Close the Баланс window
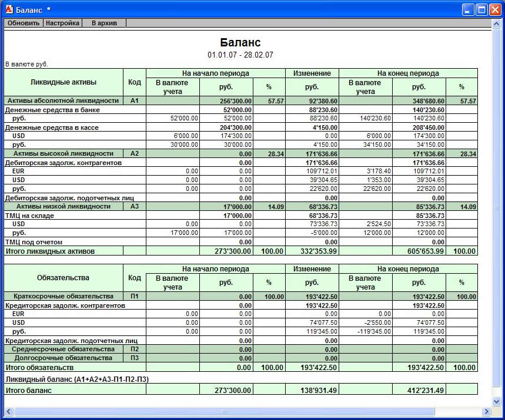This screenshot has height=420, width=505. pos(495,9)
